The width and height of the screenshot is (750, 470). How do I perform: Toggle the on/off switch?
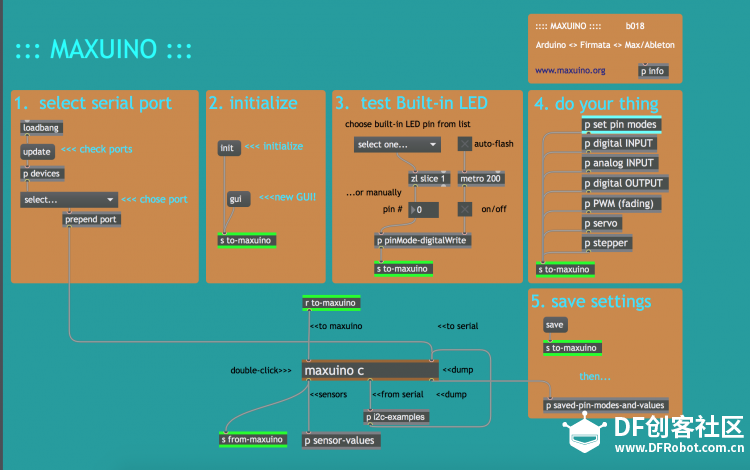(x=464, y=209)
